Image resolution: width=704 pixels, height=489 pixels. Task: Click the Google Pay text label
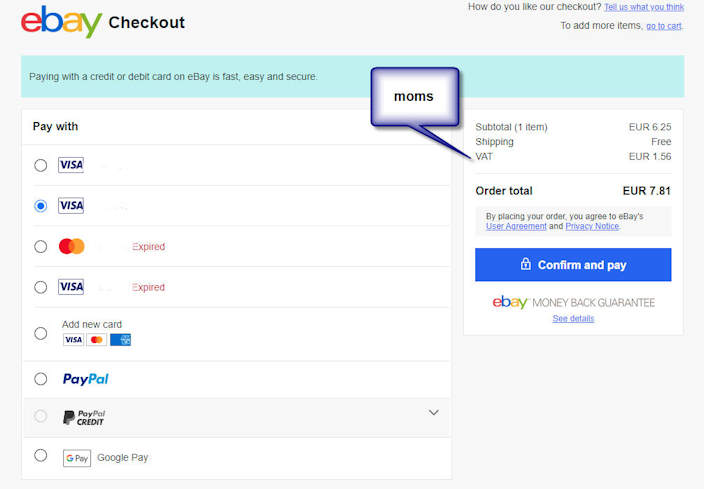pos(123,458)
